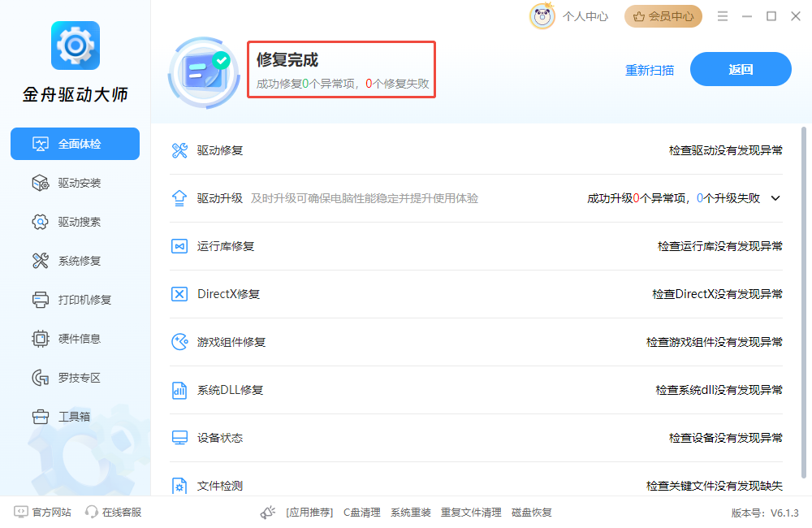Viewport: 812px width, 528px height.
Task: Click status 检查DirectX没有发现异常
Action: [x=717, y=294]
